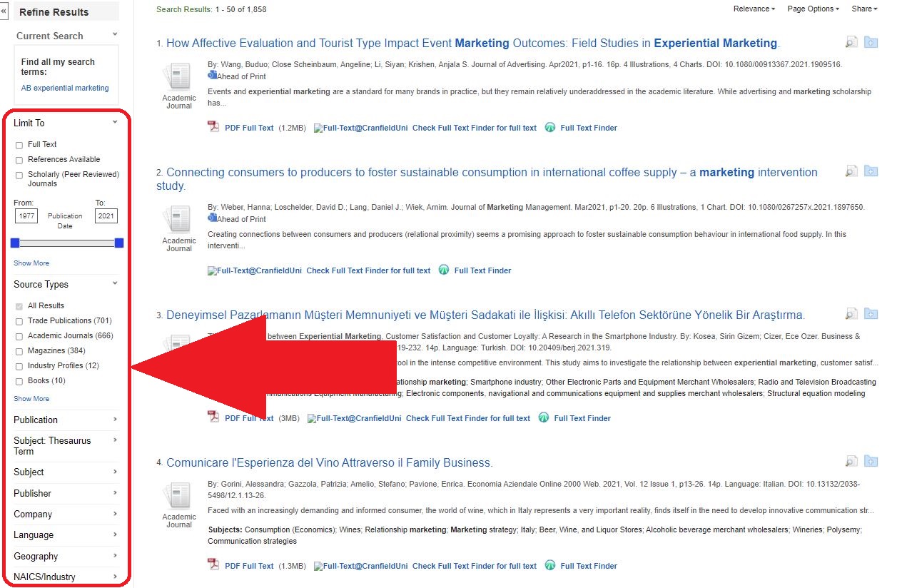902x588 pixels.
Task: Enable the Full Text checkbox
Action: coord(19,145)
